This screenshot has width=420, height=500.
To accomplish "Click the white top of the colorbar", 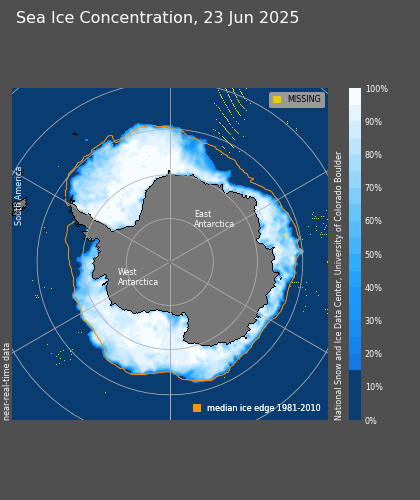I will (355, 96).
